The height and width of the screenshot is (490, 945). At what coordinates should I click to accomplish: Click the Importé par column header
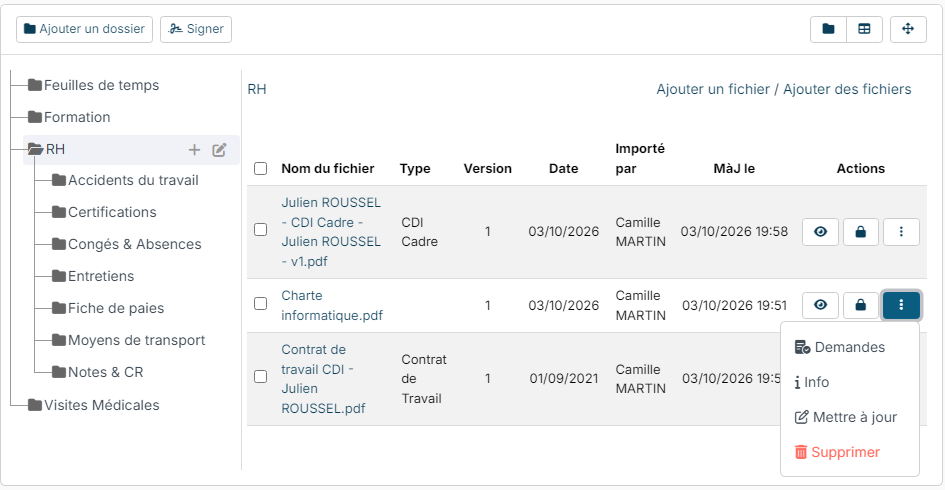(x=640, y=159)
